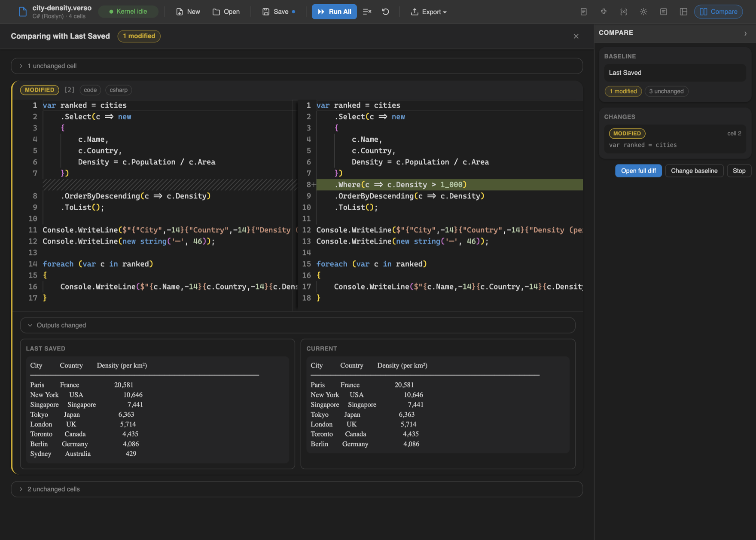Expand the '1 unchanged cell' section
756x540 pixels.
click(297, 66)
